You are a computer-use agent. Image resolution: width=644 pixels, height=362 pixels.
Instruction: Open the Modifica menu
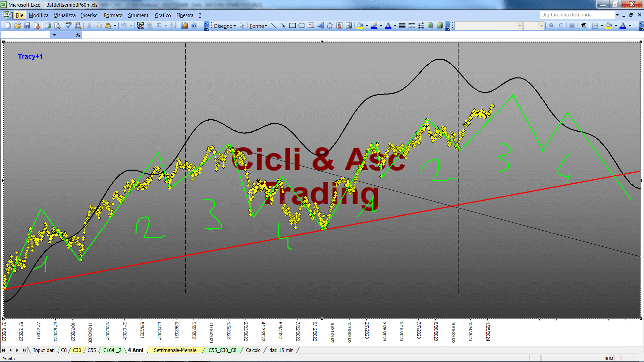point(39,15)
